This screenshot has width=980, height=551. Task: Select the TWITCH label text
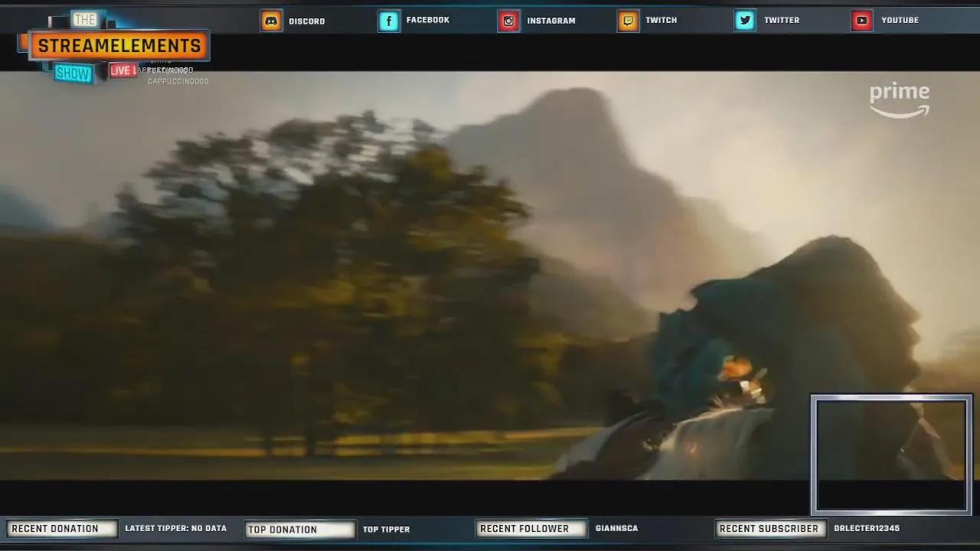[x=661, y=20]
